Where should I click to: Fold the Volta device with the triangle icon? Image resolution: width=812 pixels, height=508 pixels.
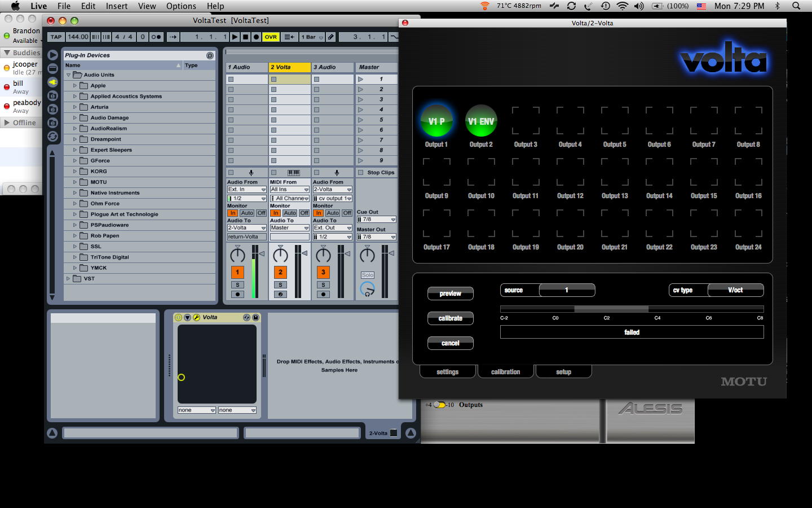(x=188, y=318)
